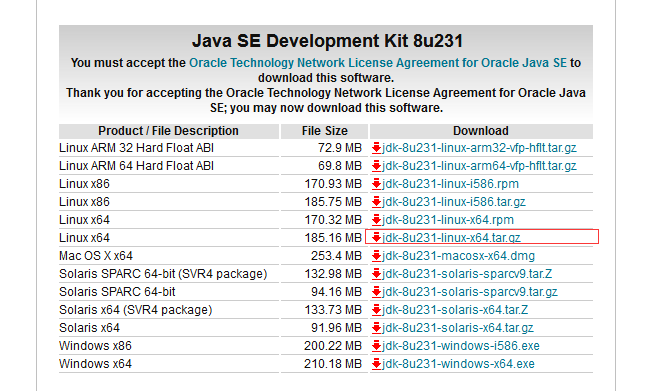
Task: Click the 185.75 MB file size cell
Action: coord(333,202)
